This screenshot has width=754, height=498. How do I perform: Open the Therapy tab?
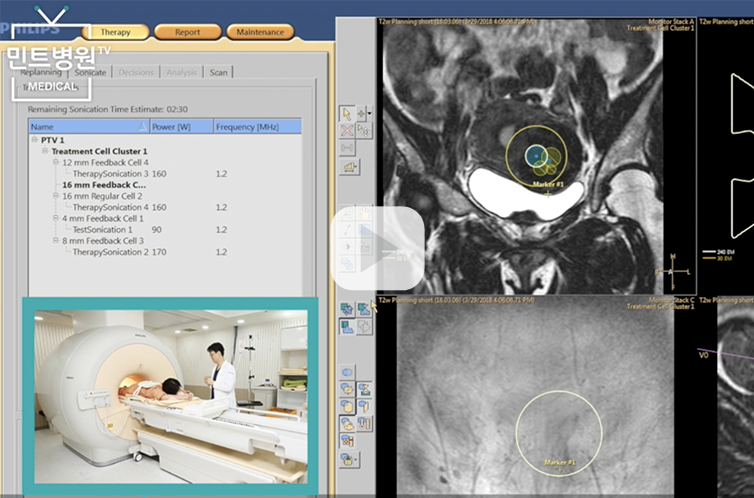coord(115,32)
